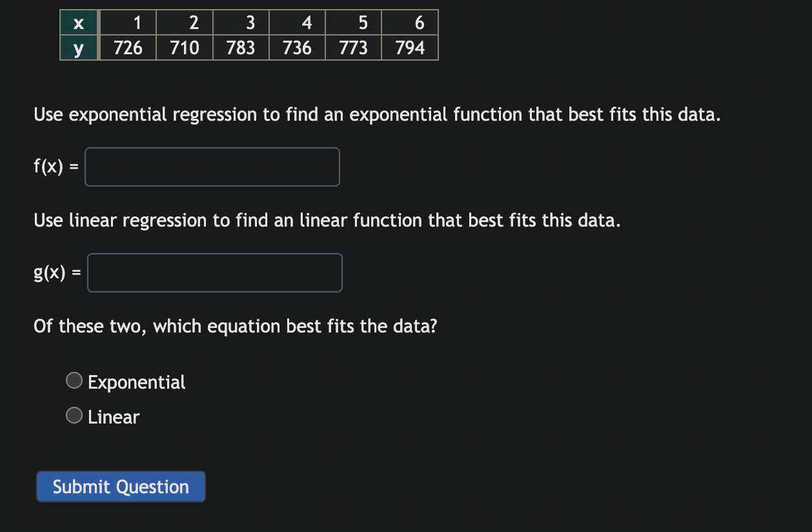Select the Linear radio button
This screenshot has height=532, width=812.
[x=75, y=416]
